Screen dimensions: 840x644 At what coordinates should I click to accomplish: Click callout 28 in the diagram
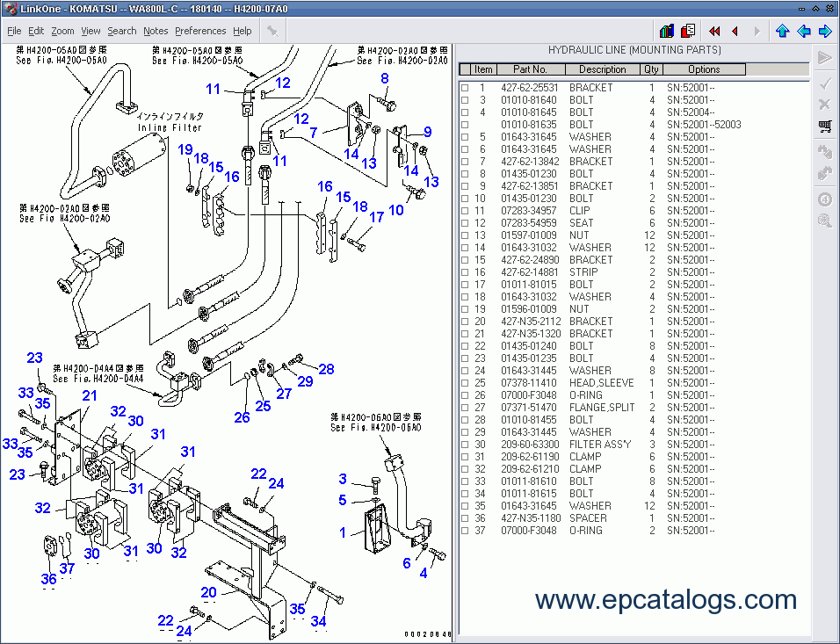(326, 369)
